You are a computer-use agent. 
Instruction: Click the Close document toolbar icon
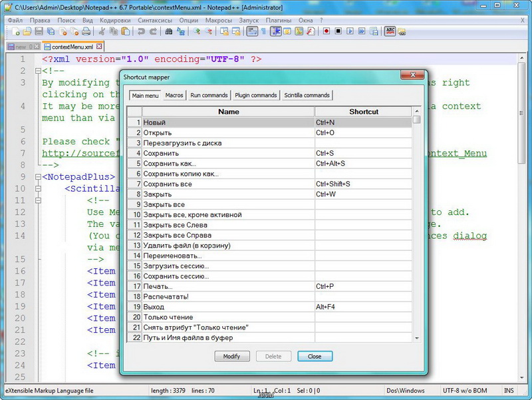(x=63, y=31)
